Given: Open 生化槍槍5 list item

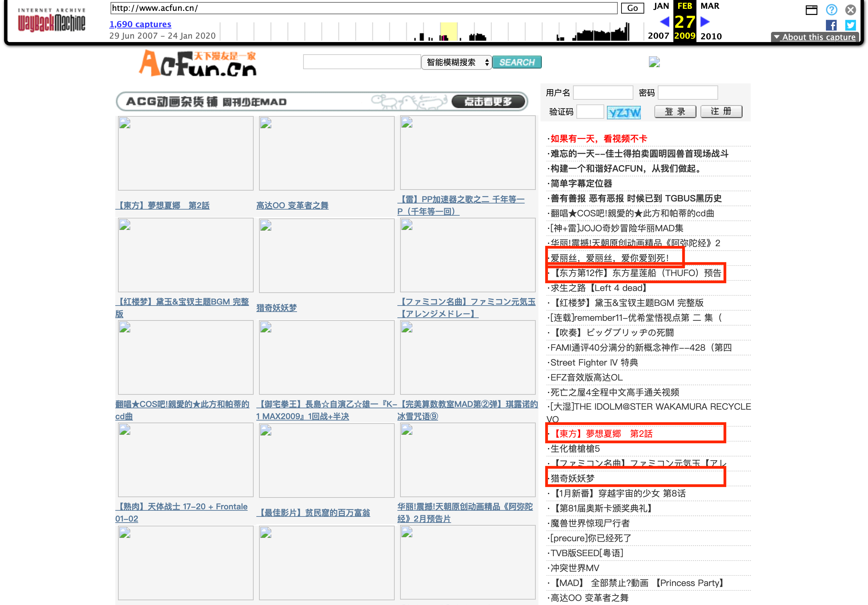Looking at the screenshot, I should pyautogui.click(x=575, y=449).
